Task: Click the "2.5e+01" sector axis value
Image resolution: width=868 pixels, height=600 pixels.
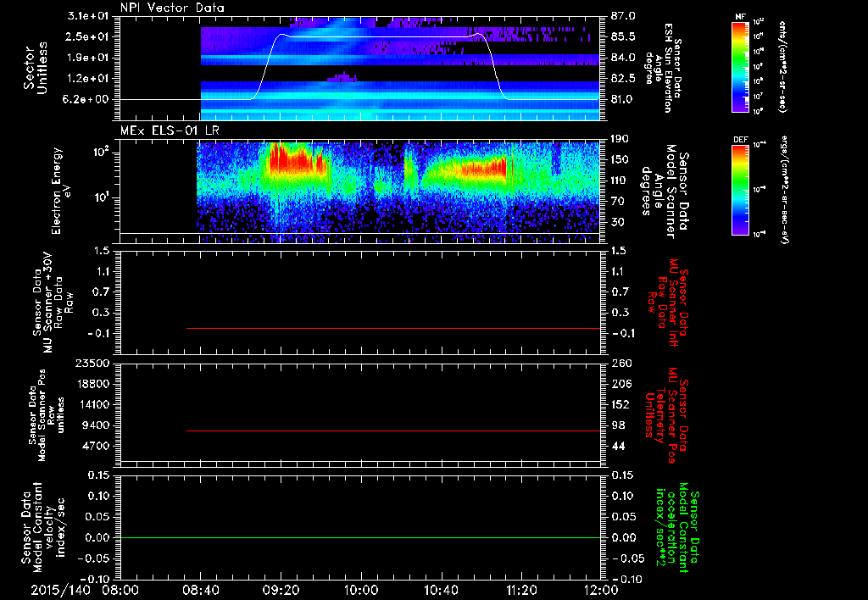Action: [88, 36]
